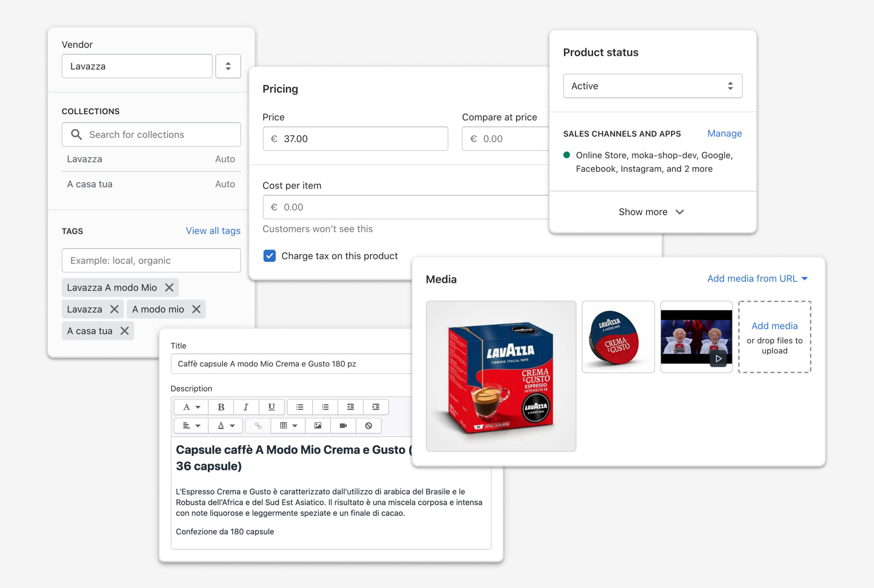This screenshot has height=588, width=874.
Task: Toggle bold formatting in description toolbar
Action: tap(221, 407)
